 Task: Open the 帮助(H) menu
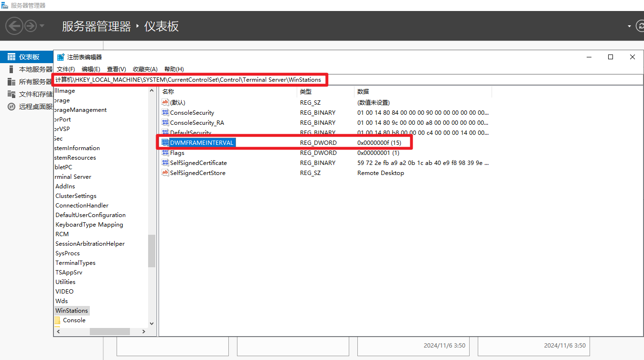pyautogui.click(x=174, y=69)
